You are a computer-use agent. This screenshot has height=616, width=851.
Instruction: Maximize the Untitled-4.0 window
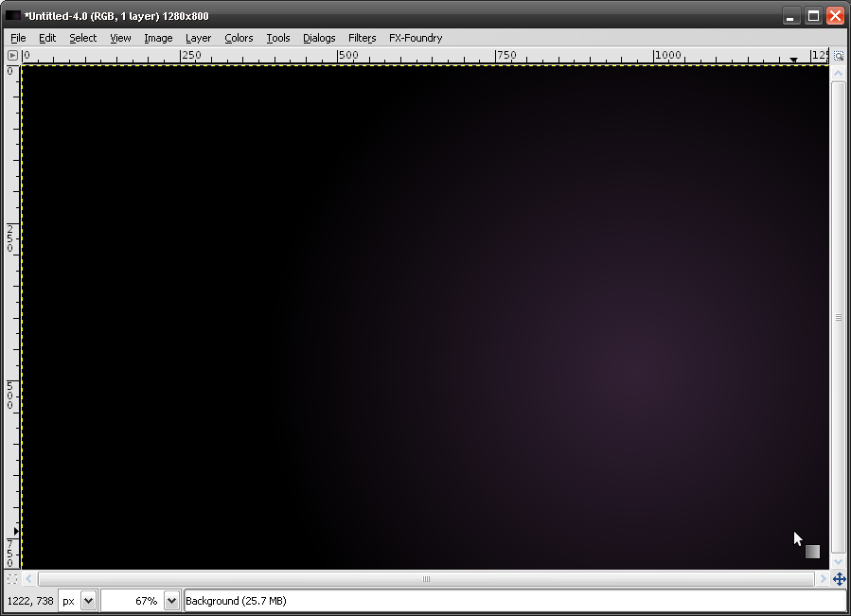[813, 16]
